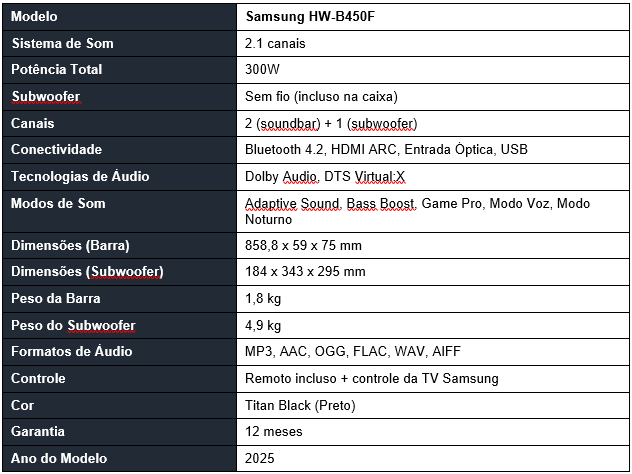Click the 2.1 canais value
Image resolution: width=632 pixels, height=474 pixels.
[275, 44]
